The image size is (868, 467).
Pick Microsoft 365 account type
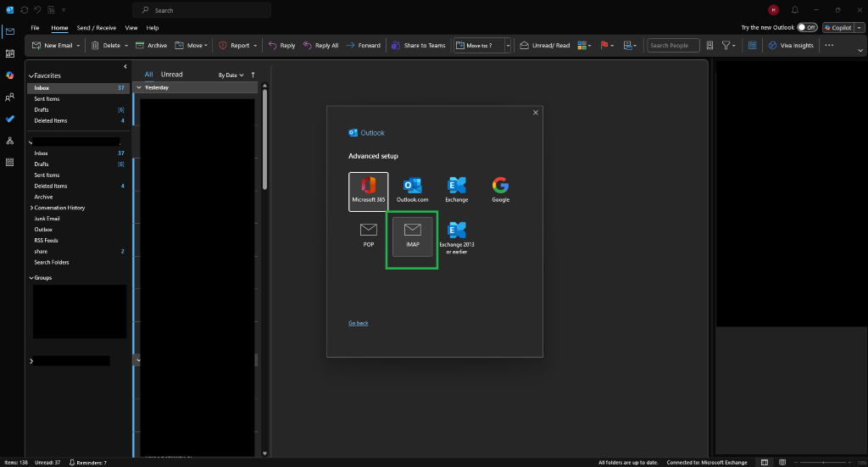[x=368, y=192]
